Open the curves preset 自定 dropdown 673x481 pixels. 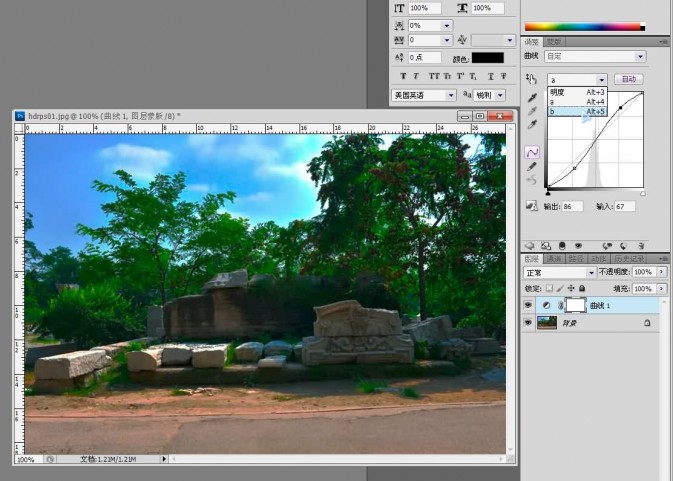tap(595, 56)
